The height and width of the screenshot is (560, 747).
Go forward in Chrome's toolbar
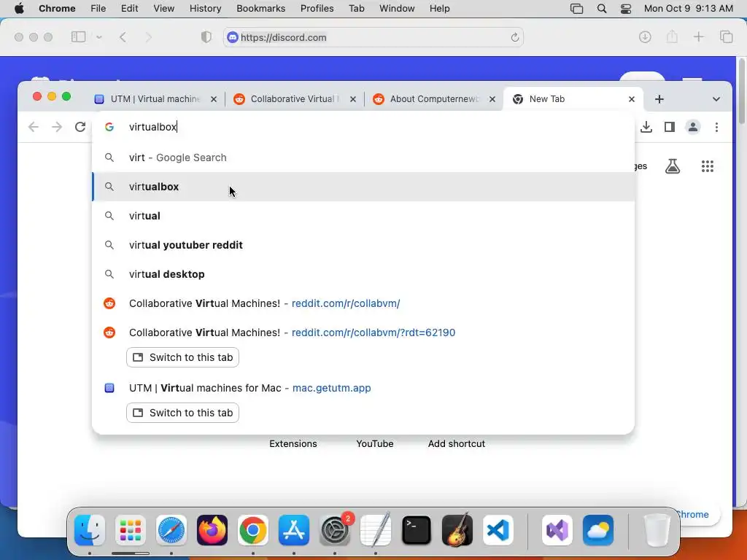point(57,127)
